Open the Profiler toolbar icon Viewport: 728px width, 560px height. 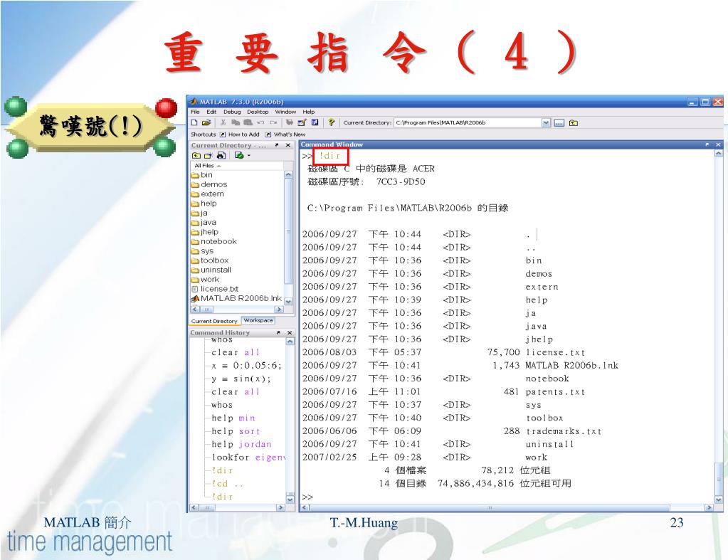click(315, 122)
